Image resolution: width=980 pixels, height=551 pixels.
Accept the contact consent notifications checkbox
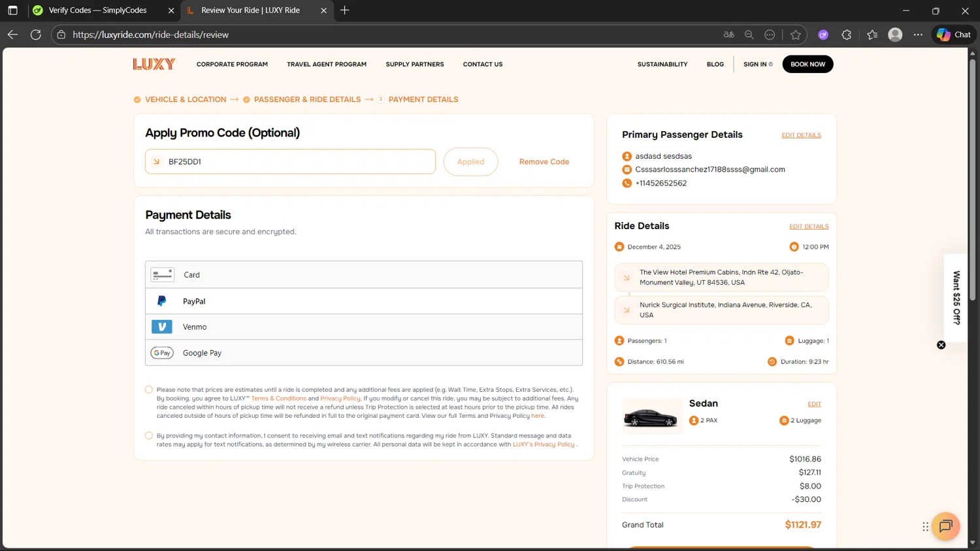point(149,435)
